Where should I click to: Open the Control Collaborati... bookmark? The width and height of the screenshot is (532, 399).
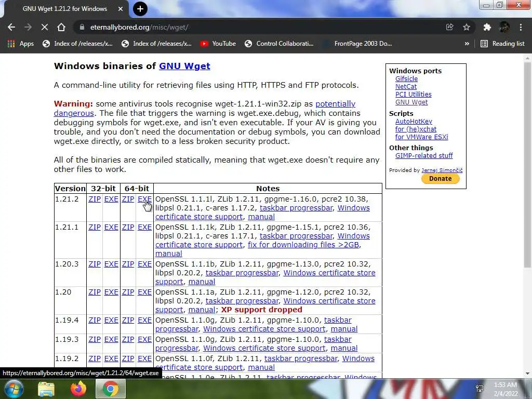tap(279, 44)
